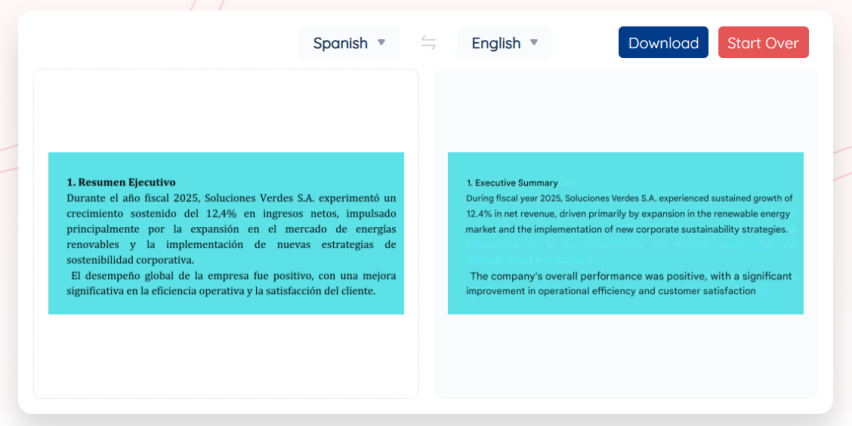Click "The company's overall performance" sentence

630,275
